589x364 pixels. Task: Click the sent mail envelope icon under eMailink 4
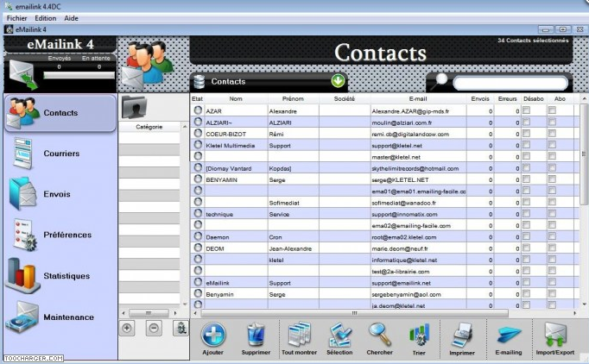coord(23,75)
